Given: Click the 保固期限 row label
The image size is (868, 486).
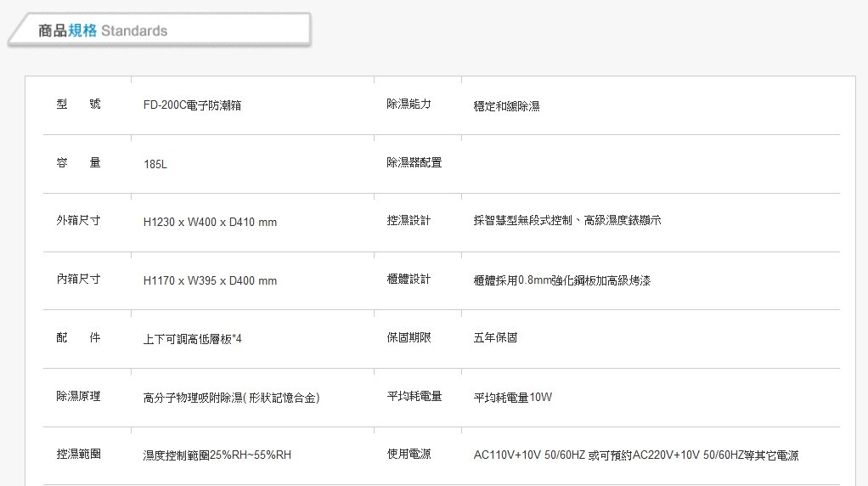Looking at the screenshot, I should tap(409, 337).
